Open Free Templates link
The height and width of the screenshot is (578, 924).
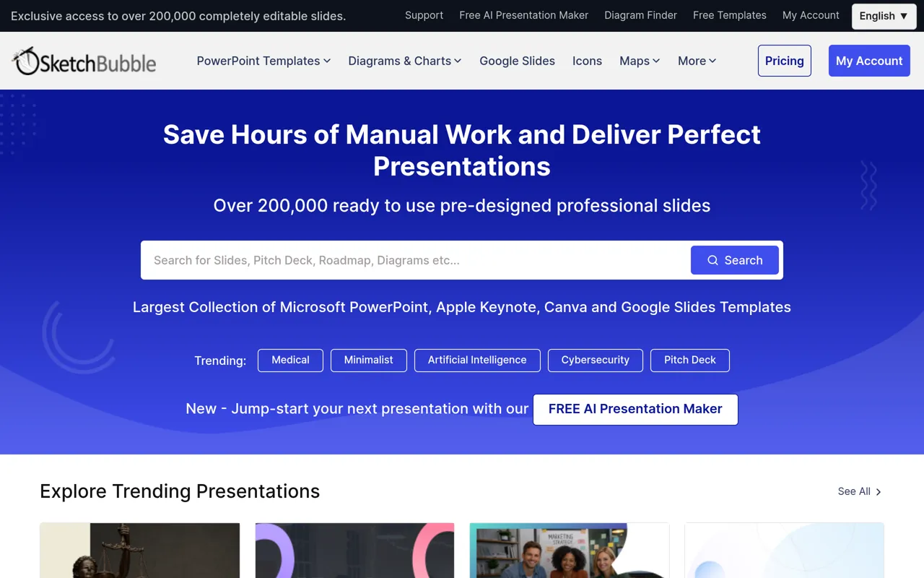(x=729, y=15)
